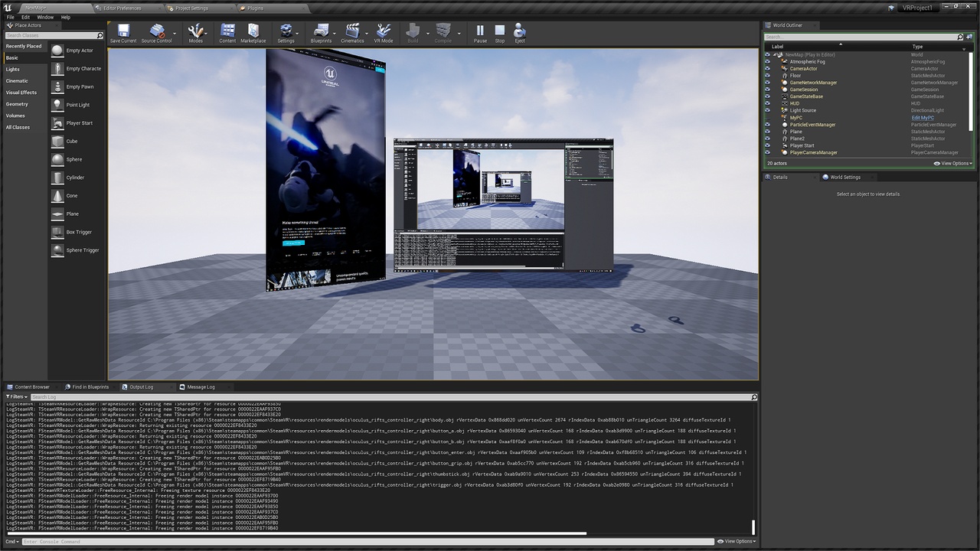This screenshot has height=551, width=980.
Task: Toggle Light Source visibility eye
Action: coord(768,110)
